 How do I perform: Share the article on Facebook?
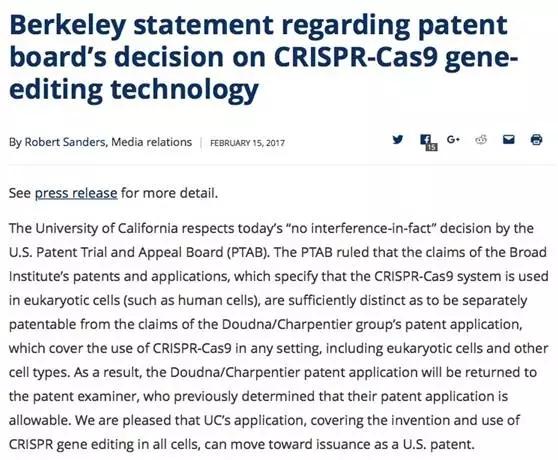426,139
